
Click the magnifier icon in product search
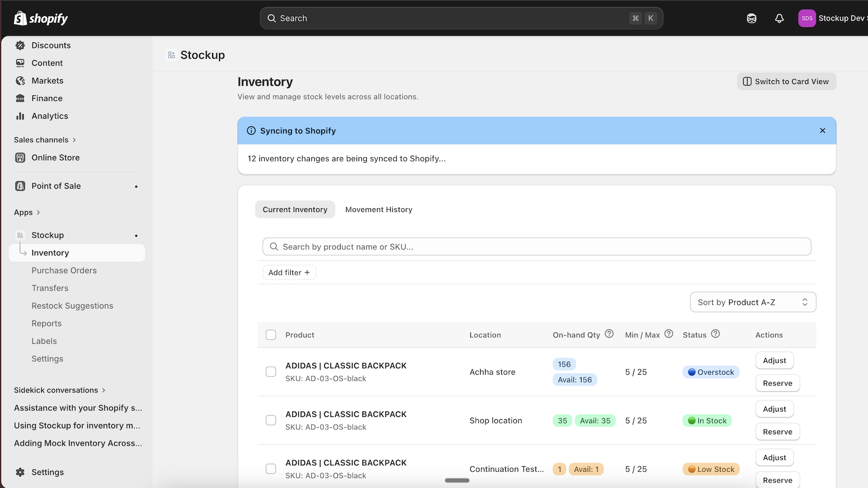[x=274, y=247]
